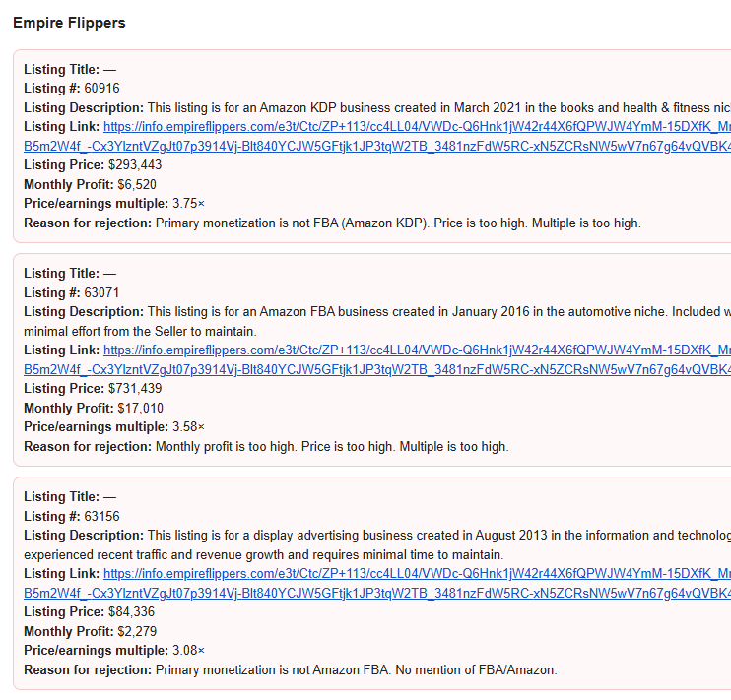
Task: Select listing number 63071
Action: (x=101, y=292)
